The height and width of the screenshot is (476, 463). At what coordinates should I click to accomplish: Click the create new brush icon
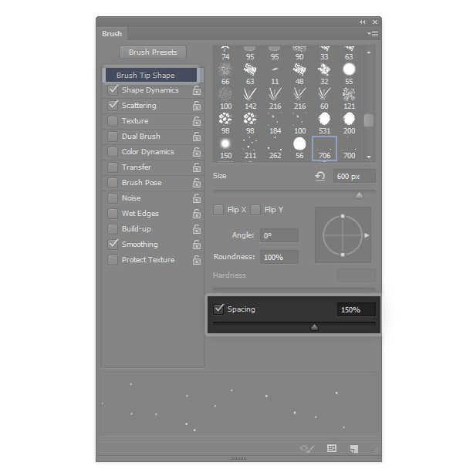[354, 449]
